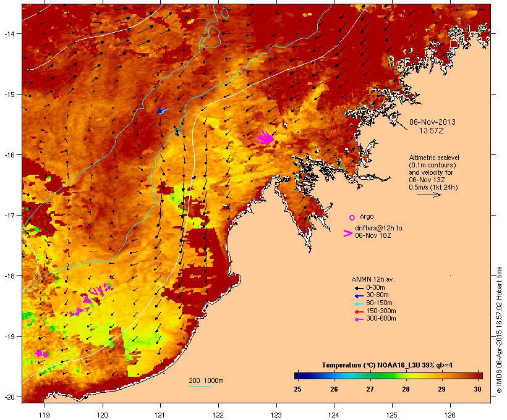Click the red 150-300m legend arrow
This screenshot has width=507, height=420.
(359, 312)
